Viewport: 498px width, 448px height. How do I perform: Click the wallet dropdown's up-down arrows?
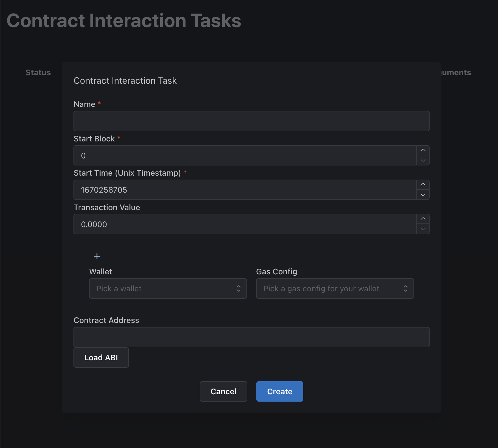[239, 288]
